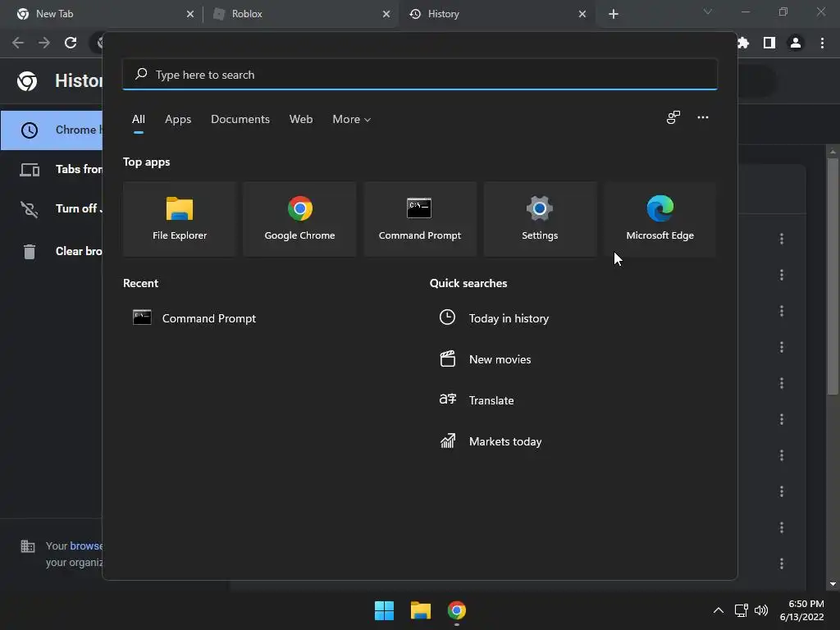Launch Google Chrome from Top apps
Screen dimensions: 840x630
(x=299, y=219)
